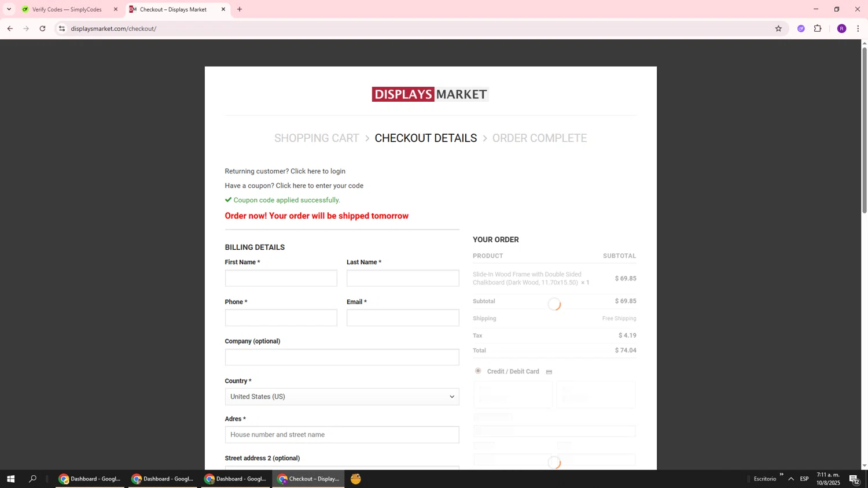The height and width of the screenshot is (488, 868).
Task: Click the Company optional field
Action: click(x=342, y=357)
